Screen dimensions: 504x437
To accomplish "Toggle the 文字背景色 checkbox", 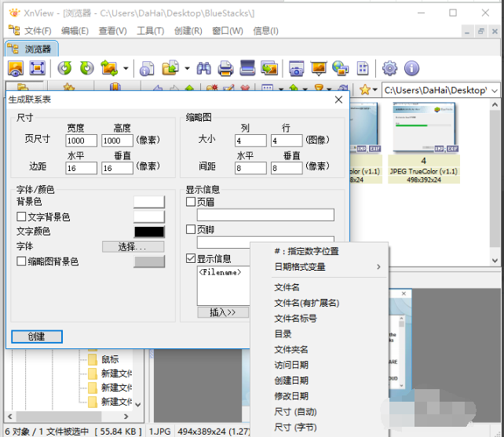I will pyautogui.click(x=21, y=217).
